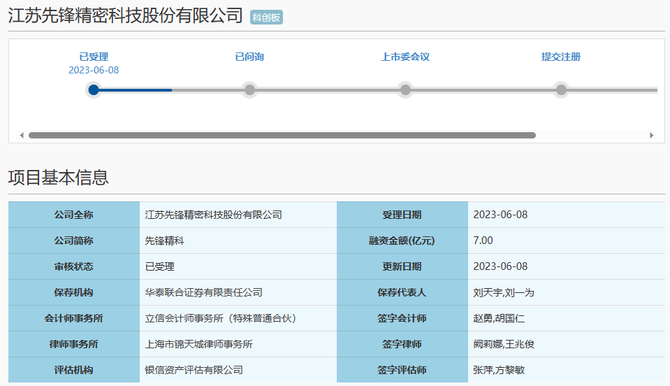670x386 pixels.
Task: Click the timeline's left scroll arrow
Action: (21, 135)
